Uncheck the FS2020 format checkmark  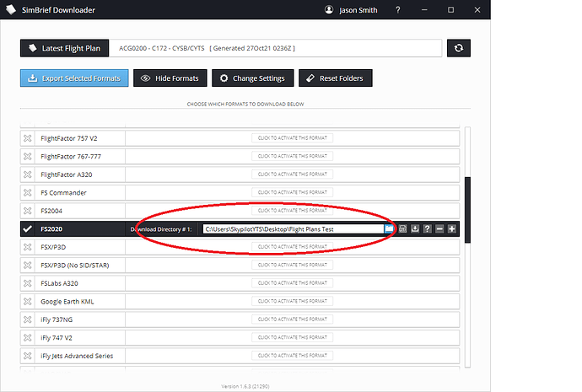coord(27,228)
